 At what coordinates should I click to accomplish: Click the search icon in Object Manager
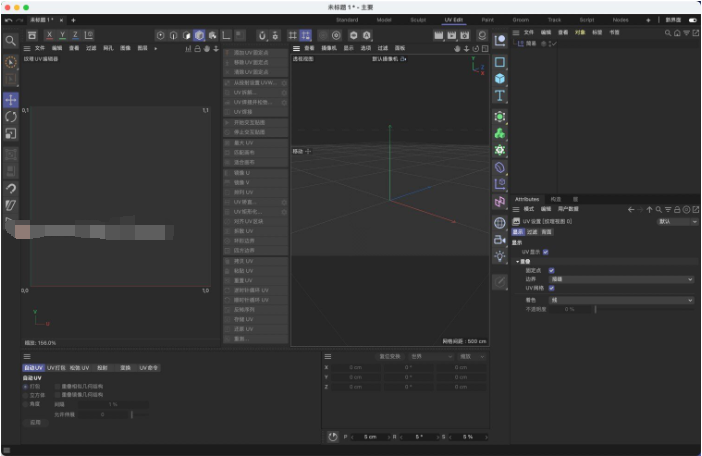click(x=668, y=33)
